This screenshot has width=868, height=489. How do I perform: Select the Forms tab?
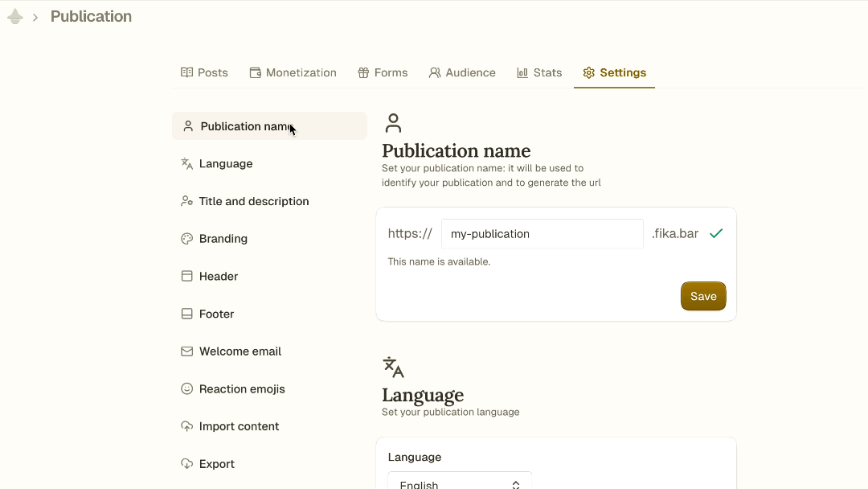click(x=383, y=72)
